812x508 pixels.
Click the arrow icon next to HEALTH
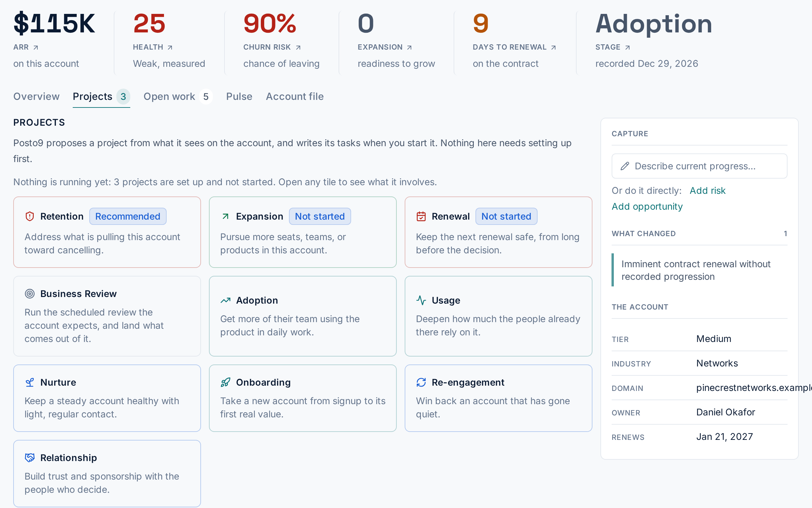tap(170, 48)
